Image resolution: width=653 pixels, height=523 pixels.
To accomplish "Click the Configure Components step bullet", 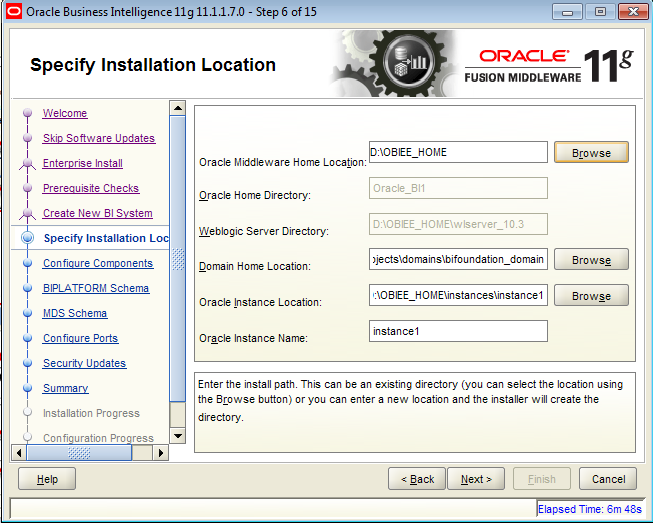I will pos(28,263).
